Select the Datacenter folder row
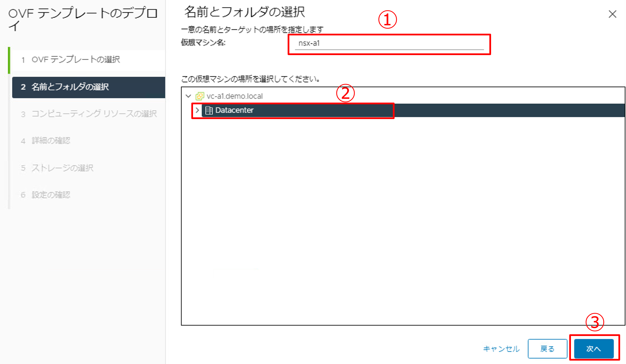 pos(234,110)
